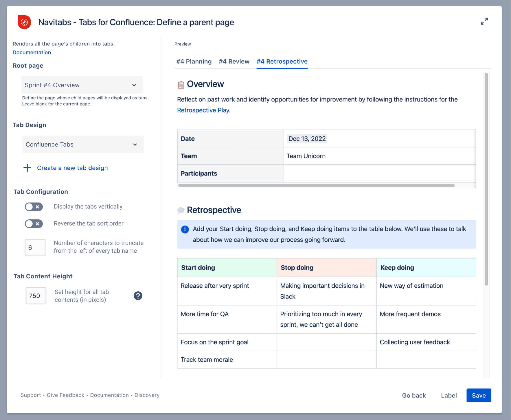Click the truncate characters number input
This screenshot has width=511, height=420.
[x=35, y=247]
